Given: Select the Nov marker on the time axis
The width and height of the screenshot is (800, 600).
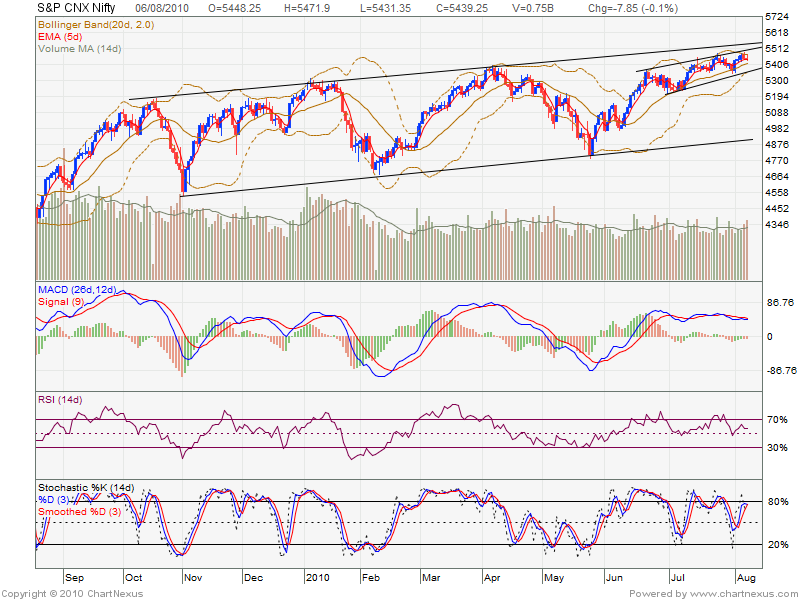Looking at the screenshot, I should (194, 578).
